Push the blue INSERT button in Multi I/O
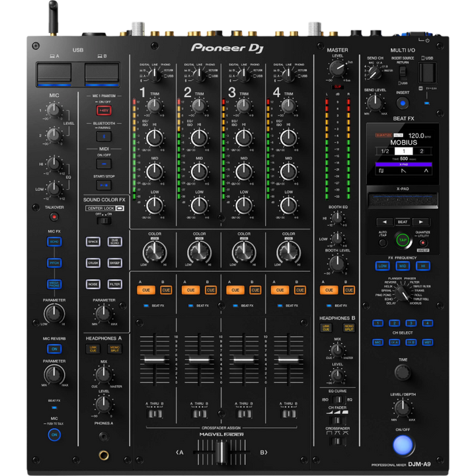This screenshot has width=476, height=476. 403,103
